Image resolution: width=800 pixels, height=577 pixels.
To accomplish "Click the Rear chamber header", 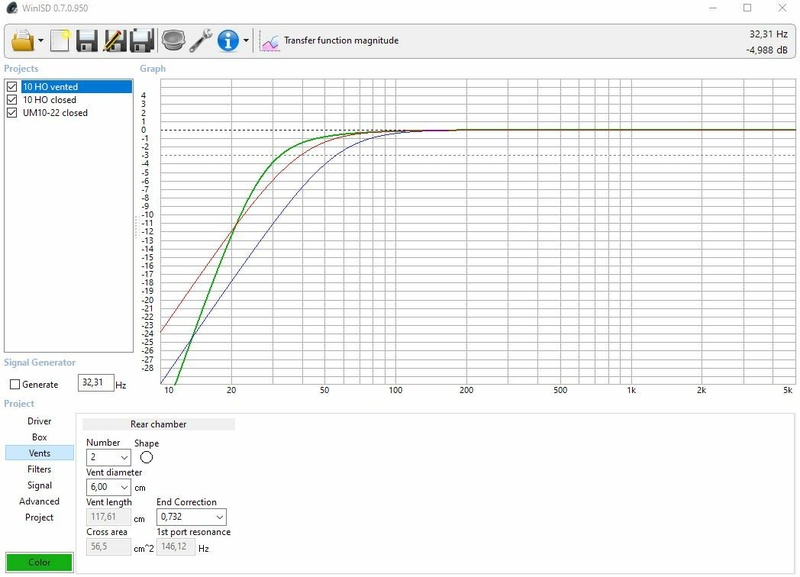I will coord(159,424).
